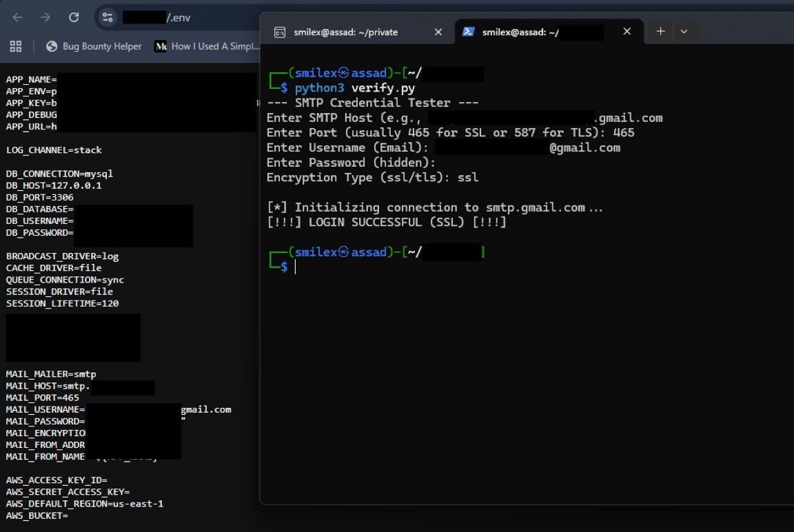Viewport: 794px width, 532px height.
Task: Open Bug Bounty Helper bookmark
Action: click(94, 47)
